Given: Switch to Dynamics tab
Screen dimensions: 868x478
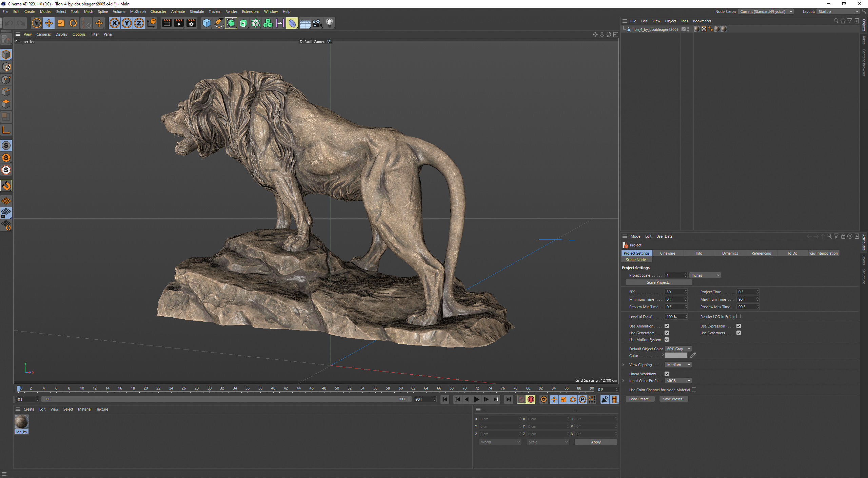Looking at the screenshot, I should (x=730, y=253).
